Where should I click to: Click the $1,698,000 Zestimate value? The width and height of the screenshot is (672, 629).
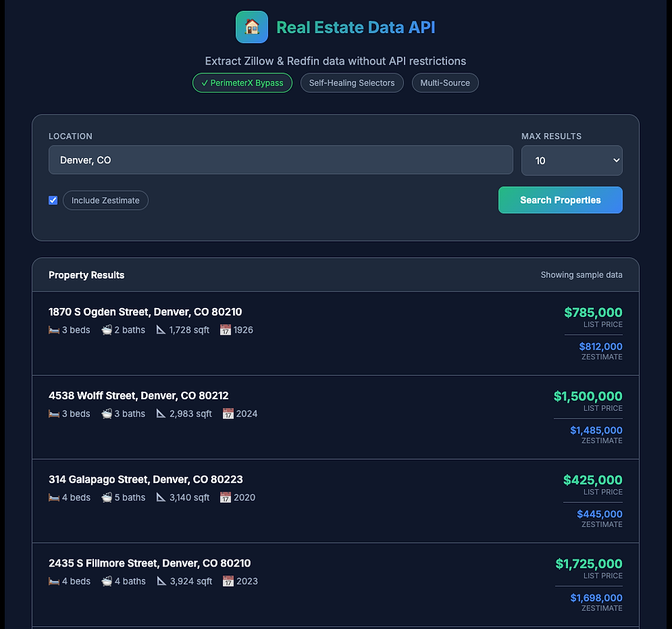click(596, 597)
